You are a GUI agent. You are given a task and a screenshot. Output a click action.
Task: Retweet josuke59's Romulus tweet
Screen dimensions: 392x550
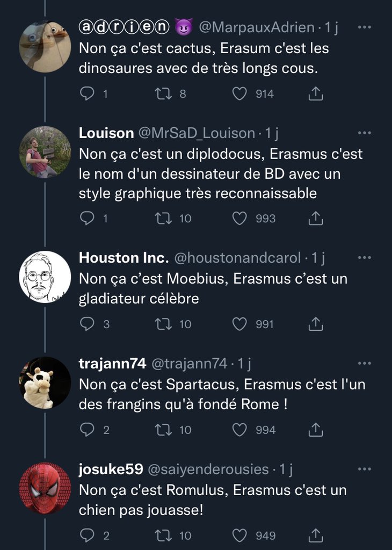[162, 535]
